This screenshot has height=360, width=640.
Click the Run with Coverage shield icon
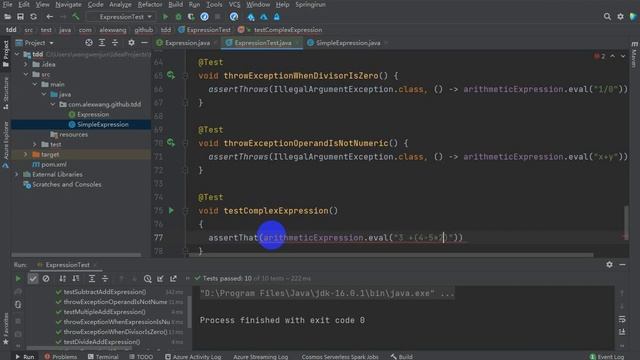click(191, 17)
